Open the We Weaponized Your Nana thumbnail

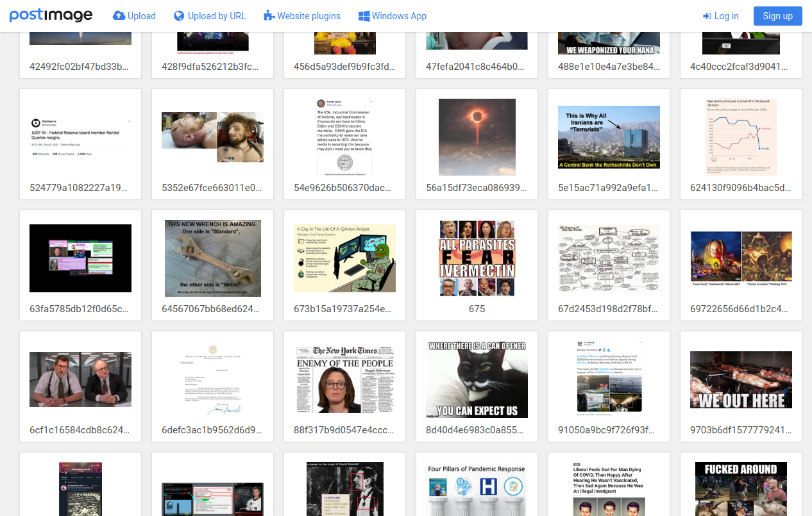(609, 43)
